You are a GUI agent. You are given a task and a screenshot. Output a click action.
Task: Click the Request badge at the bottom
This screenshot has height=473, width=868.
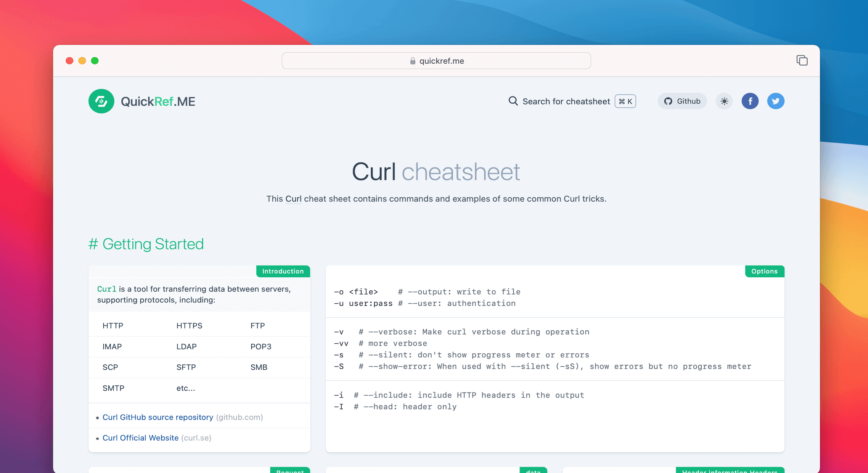tap(290, 471)
